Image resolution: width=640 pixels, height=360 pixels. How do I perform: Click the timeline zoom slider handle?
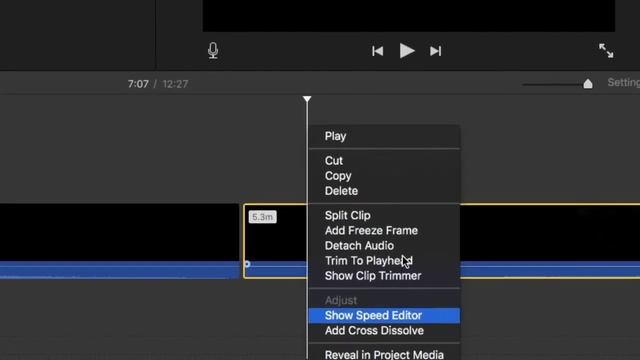[x=588, y=84]
